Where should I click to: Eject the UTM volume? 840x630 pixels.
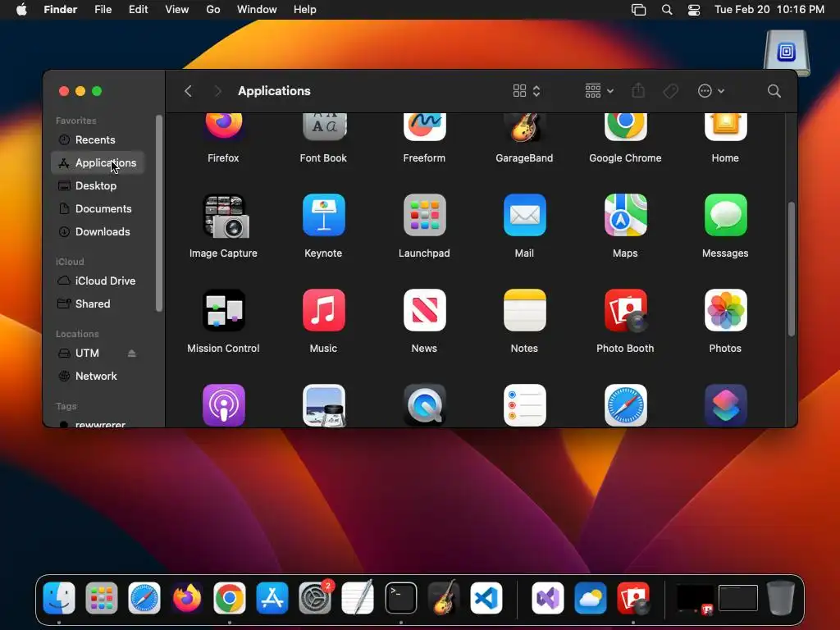click(132, 353)
